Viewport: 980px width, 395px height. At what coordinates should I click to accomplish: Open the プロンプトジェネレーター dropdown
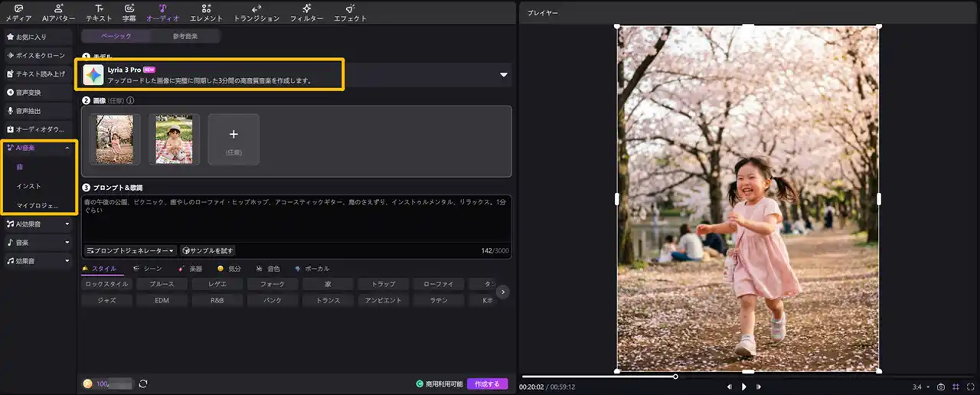[130, 250]
